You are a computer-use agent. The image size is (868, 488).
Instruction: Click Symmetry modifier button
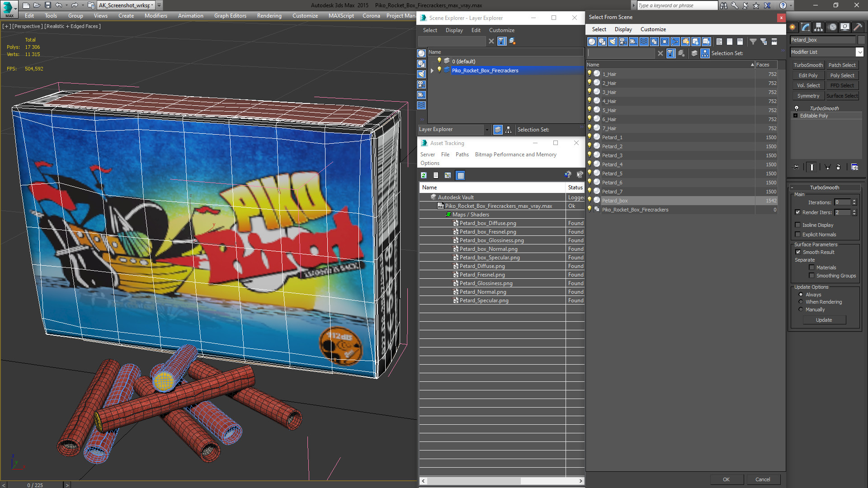pyautogui.click(x=808, y=96)
